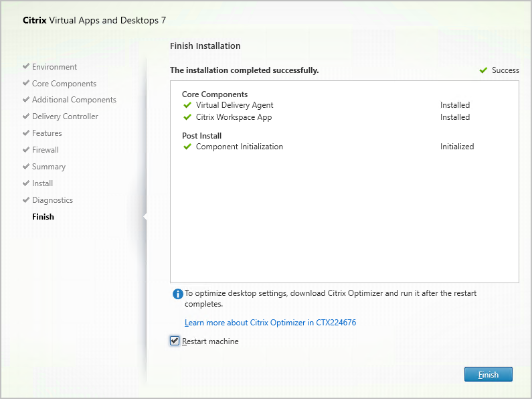Uncheck the Restart machine checkbox

click(x=175, y=341)
